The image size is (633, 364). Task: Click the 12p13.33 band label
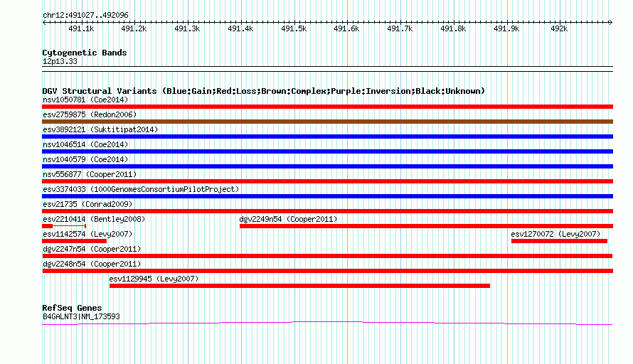click(60, 61)
